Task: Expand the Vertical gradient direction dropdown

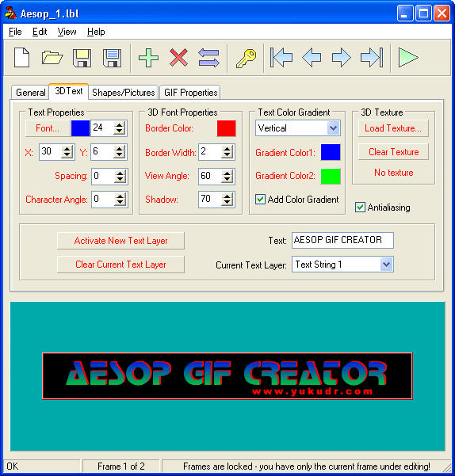Action: (334, 128)
